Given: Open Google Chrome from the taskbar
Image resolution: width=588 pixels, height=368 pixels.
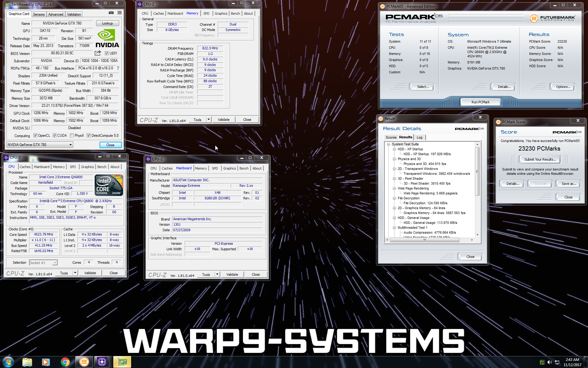Looking at the screenshot, I should coord(65,362).
